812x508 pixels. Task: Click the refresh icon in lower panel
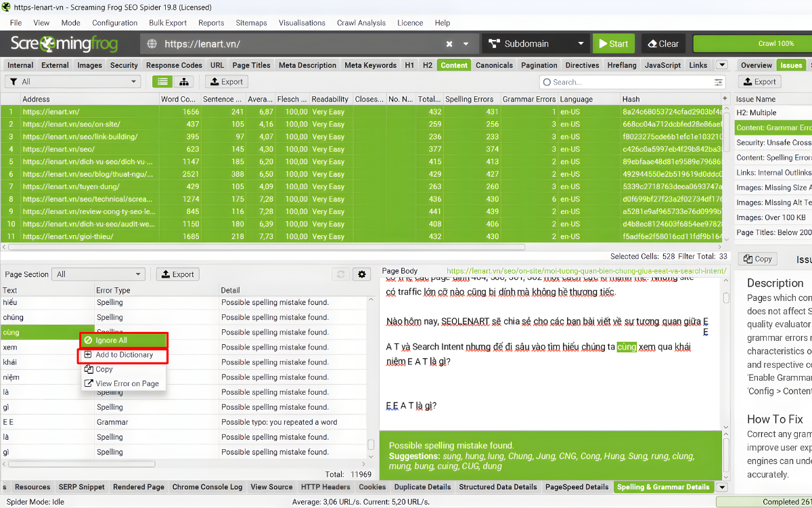pyautogui.click(x=341, y=274)
